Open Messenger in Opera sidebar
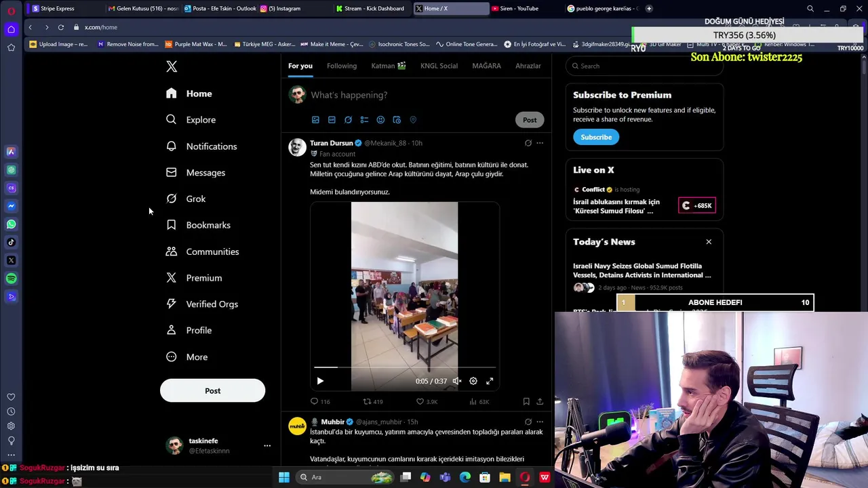Image resolution: width=868 pixels, height=488 pixels. pos(11,206)
